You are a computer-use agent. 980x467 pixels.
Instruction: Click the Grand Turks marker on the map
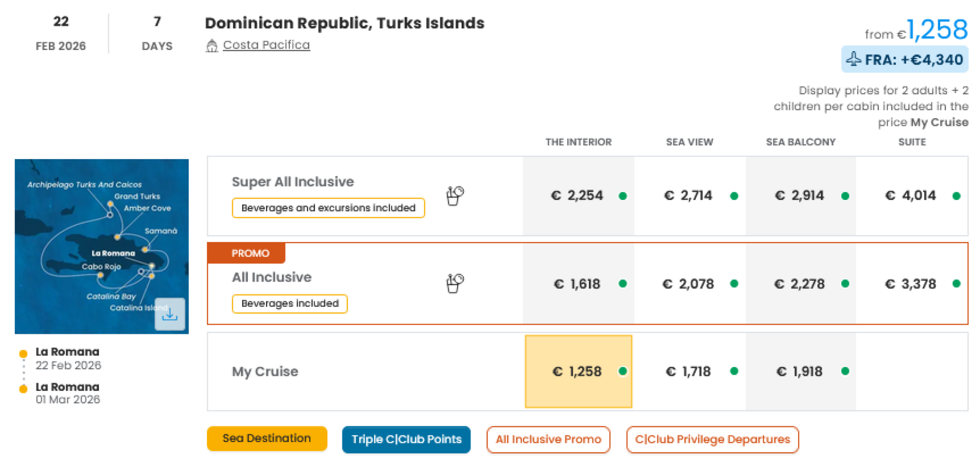[x=111, y=203]
